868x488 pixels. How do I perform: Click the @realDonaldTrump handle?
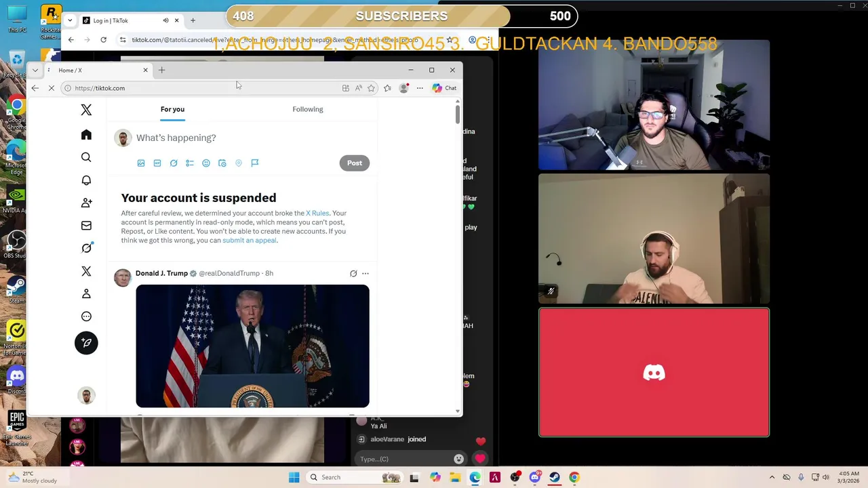click(x=229, y=273)
